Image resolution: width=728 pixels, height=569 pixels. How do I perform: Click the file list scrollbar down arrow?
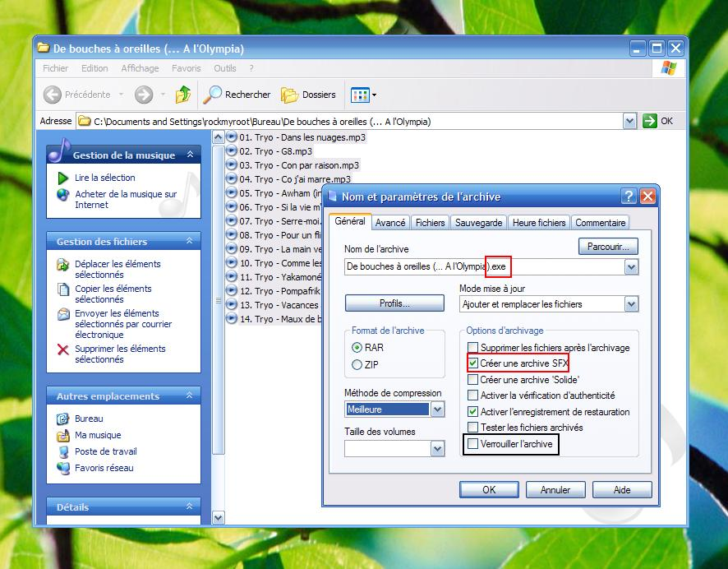(218, 517)
